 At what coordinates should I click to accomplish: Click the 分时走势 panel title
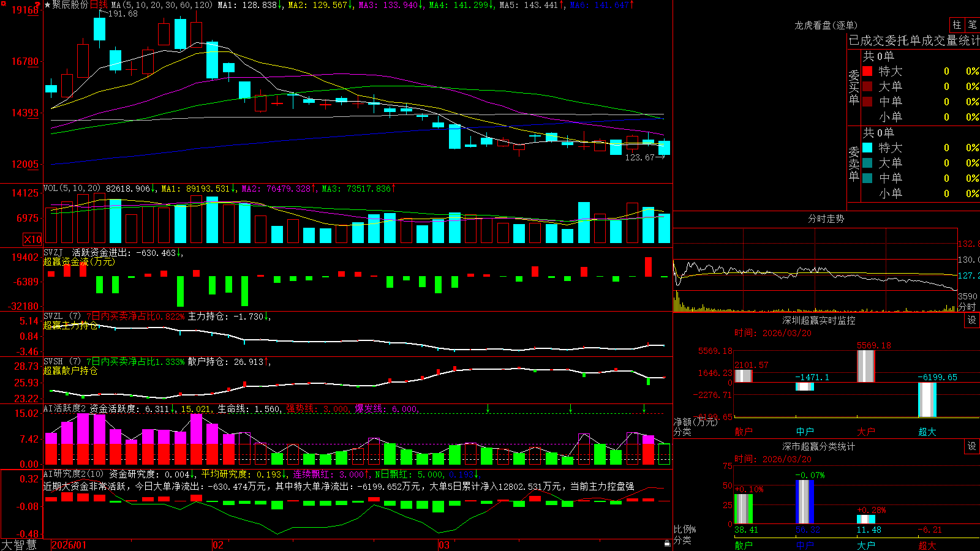826,219
